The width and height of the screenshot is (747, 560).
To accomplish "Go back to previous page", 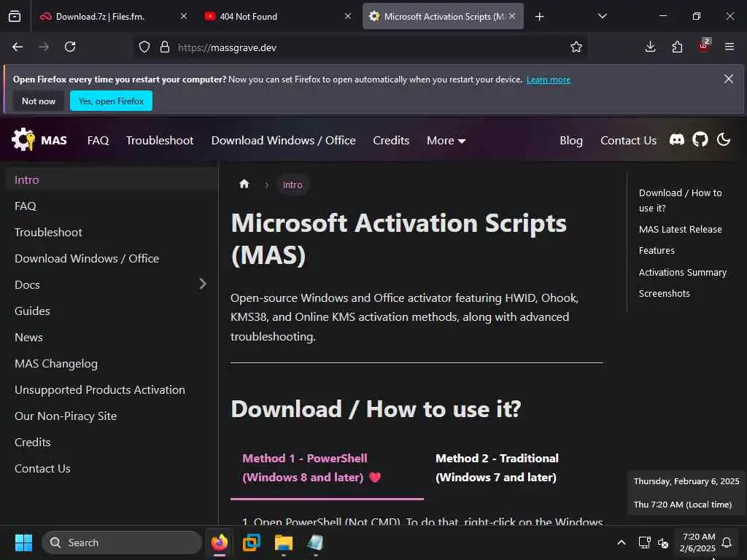I will tap(18, 47).
